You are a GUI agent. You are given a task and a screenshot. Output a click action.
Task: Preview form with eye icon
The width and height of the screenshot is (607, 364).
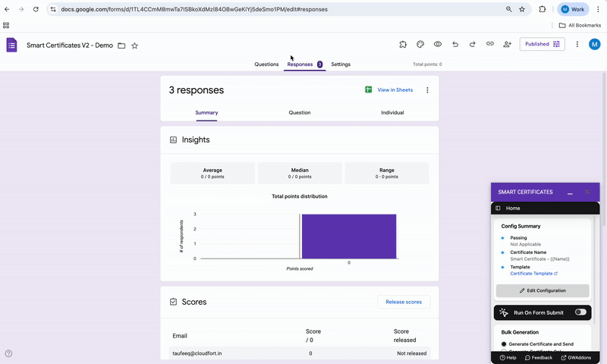click(x=438, y=44)
